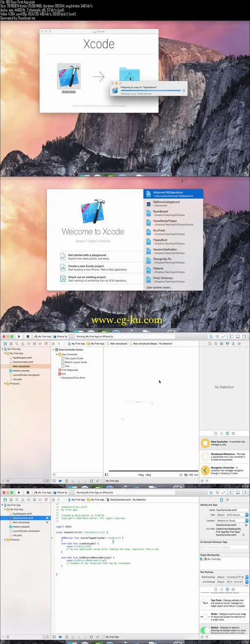This screenshot has width=250, height=644.
Task: Click Navigation Controller object icon in library
Action: [206, 470]
